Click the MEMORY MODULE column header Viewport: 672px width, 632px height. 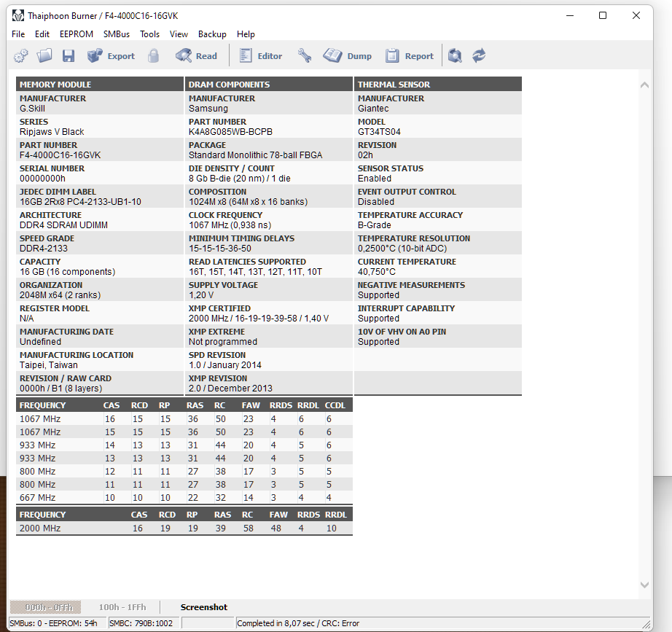[x=100, y=84]
